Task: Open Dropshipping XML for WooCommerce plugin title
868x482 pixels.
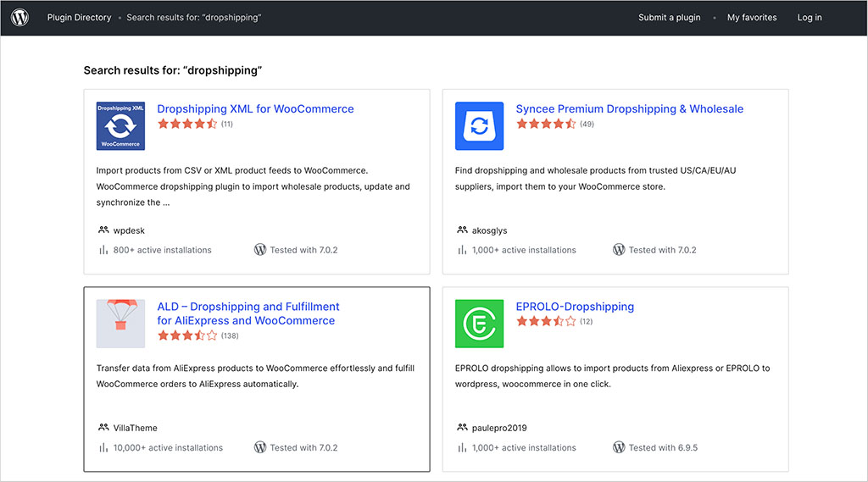Action: pos(255,109)
